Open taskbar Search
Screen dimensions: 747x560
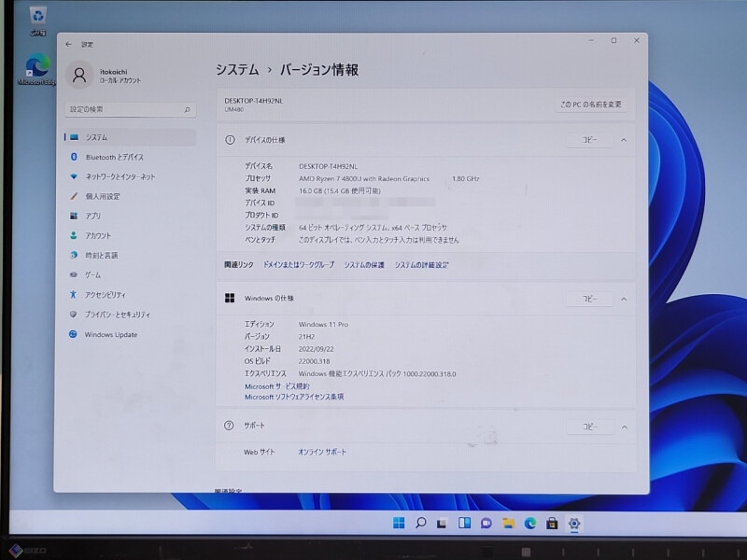(x=422, y=525)
